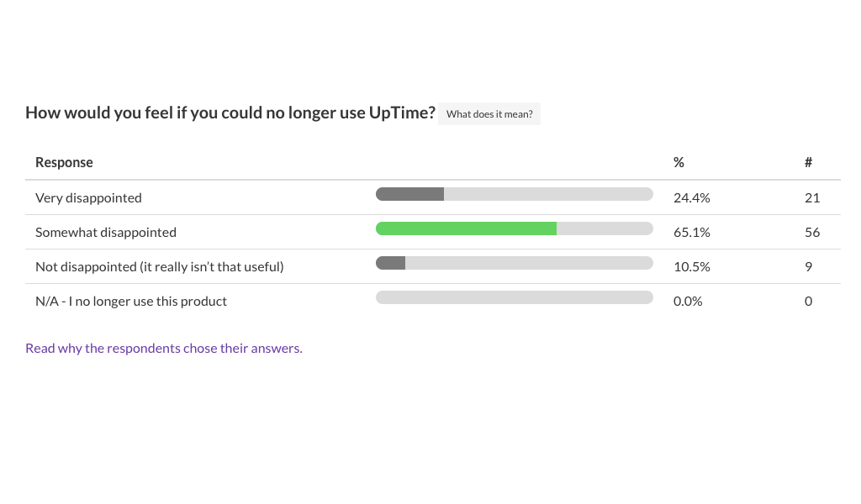The width and height of the screenshot is (861, 504).
Task: Click the response count of 21
Action: pyautogui.click(x=812, y=198)
